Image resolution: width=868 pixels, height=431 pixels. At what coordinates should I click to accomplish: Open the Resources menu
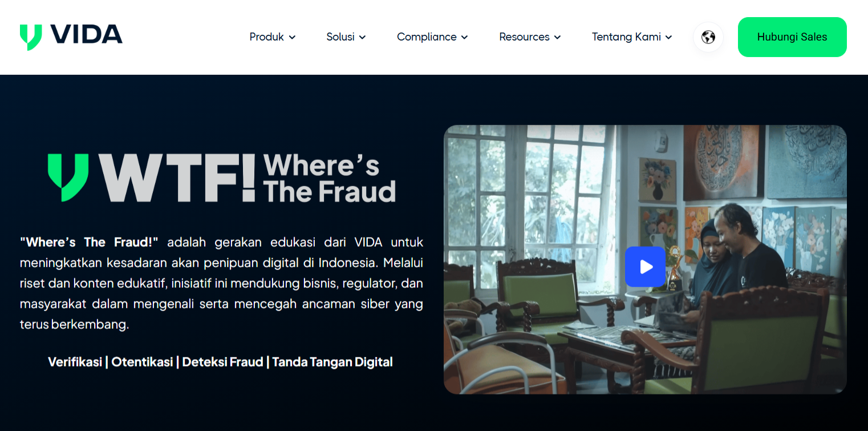click(530, 37)
